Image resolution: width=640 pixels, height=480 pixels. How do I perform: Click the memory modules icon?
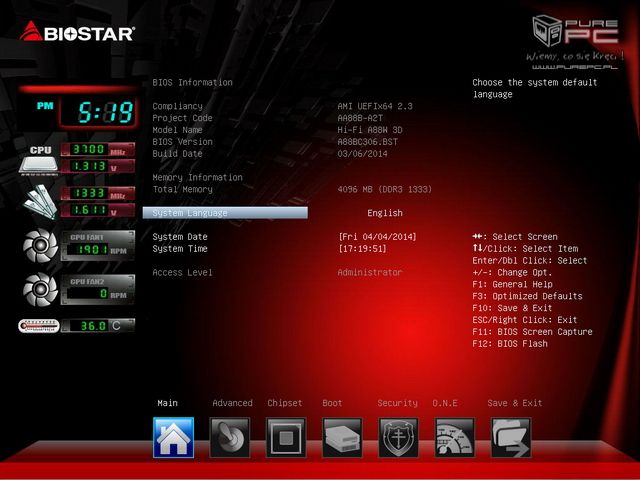[40, 202]
